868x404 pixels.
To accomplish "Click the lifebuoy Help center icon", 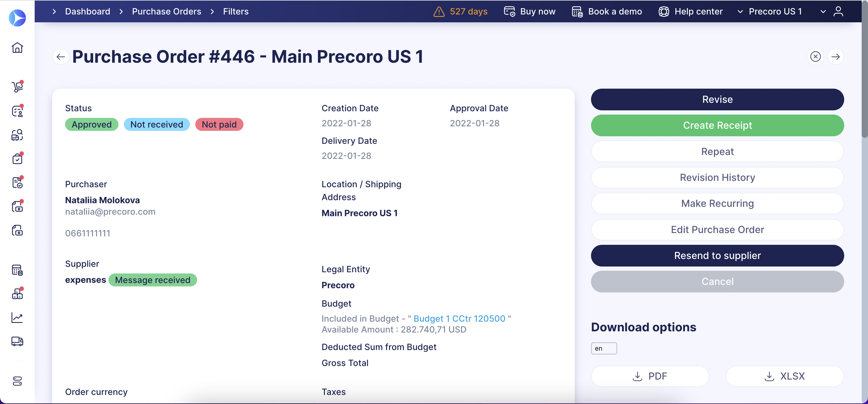I will [664, 11].
